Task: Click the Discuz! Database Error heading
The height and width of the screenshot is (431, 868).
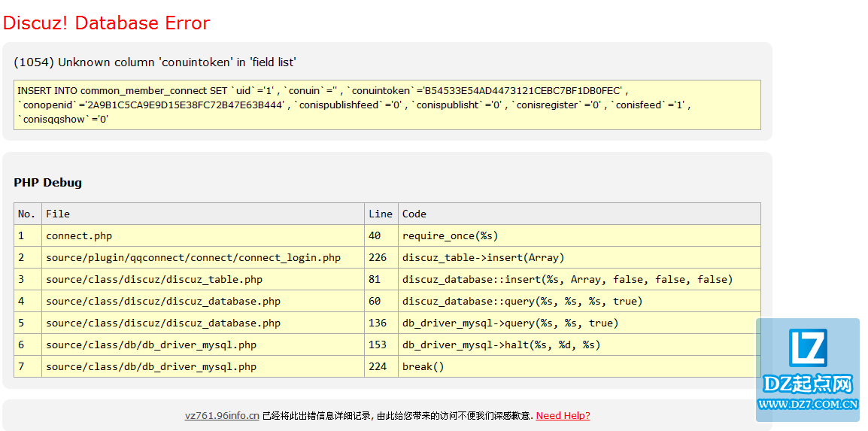Action: [106, 23]
